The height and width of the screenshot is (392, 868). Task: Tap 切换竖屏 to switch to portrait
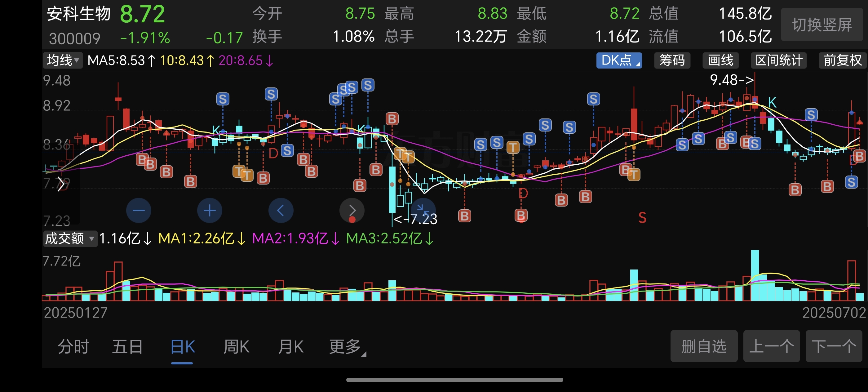822,24
